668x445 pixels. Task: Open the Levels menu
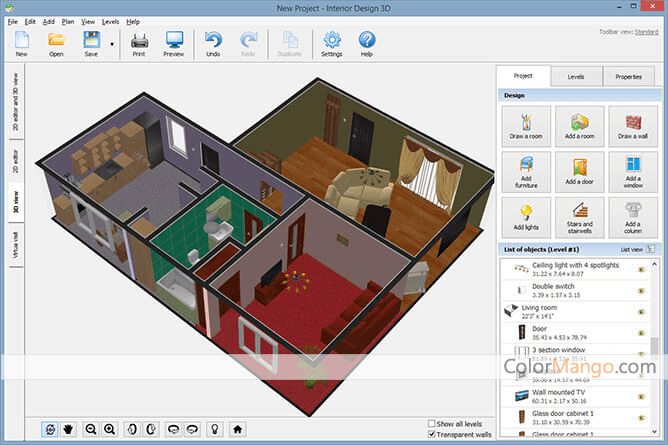tap(110, 21)
